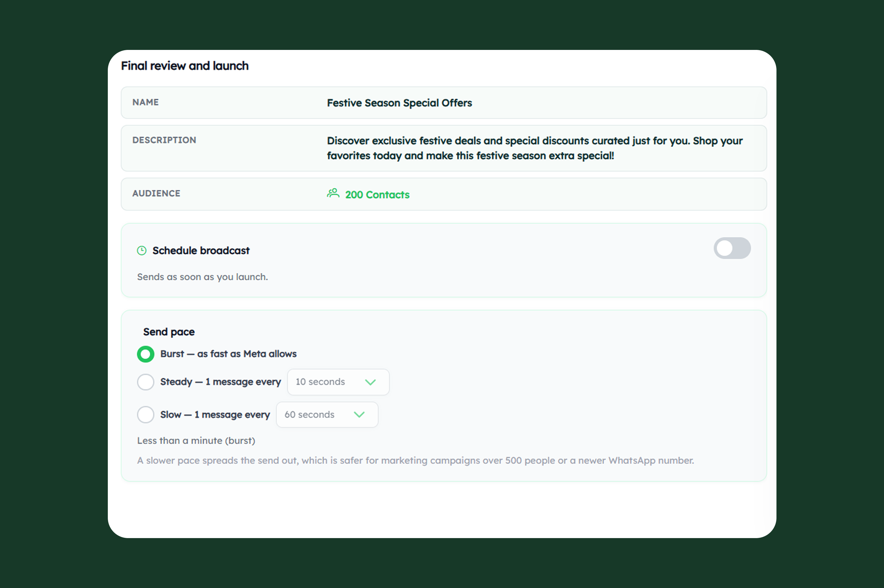Click the clock icon beside Schedule broadcast
The height and width of the screenshot is (588, 884).
(x=141, y=250)
